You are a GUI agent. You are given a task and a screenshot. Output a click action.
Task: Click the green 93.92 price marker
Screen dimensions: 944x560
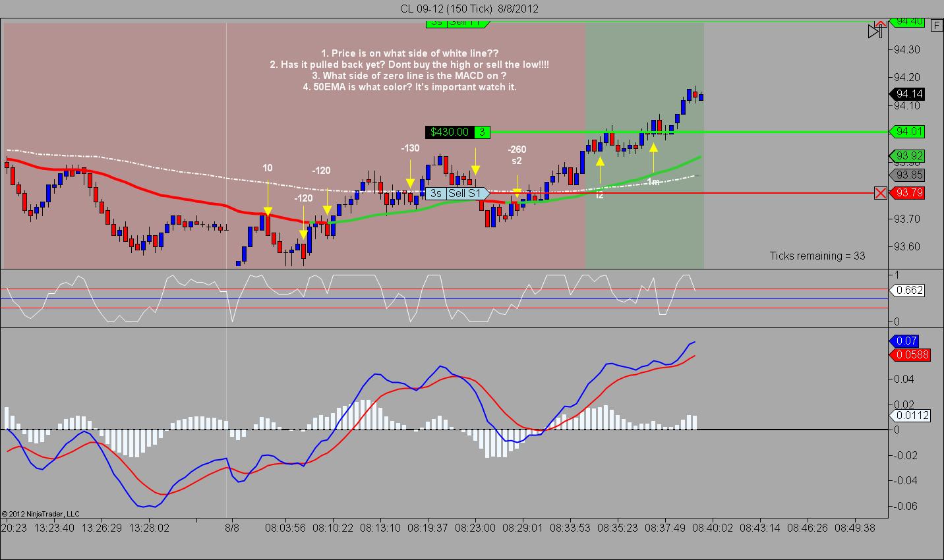click(908, 156)
